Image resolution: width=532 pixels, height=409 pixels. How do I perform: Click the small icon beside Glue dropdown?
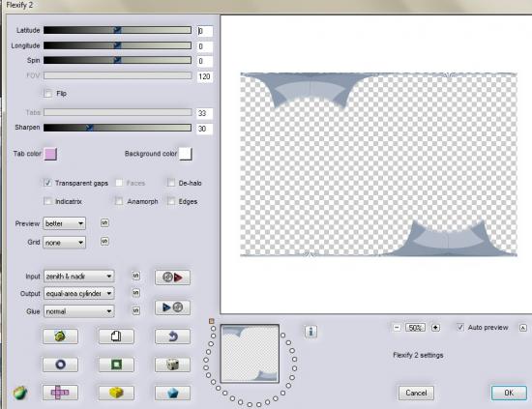(x=136, y=310)
